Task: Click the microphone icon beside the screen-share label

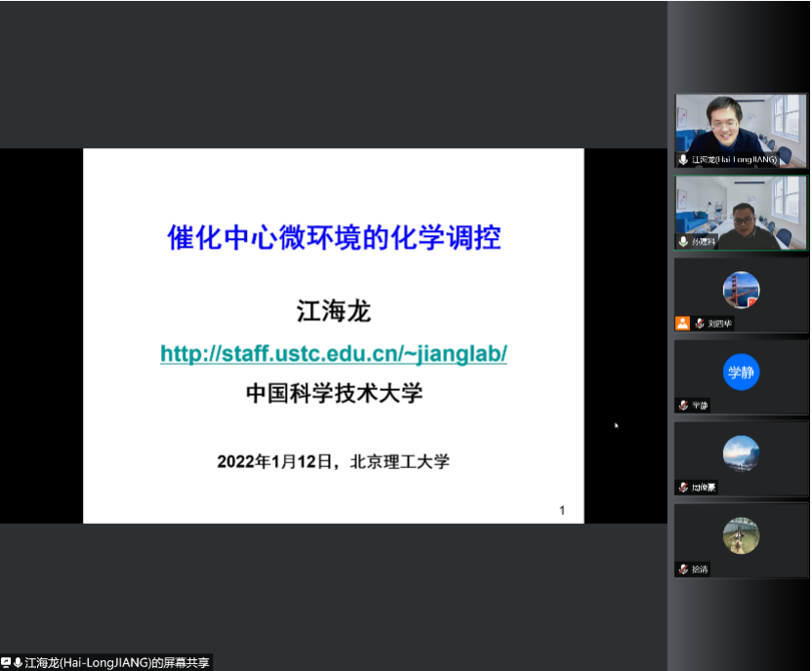Action: pos(18,663)
